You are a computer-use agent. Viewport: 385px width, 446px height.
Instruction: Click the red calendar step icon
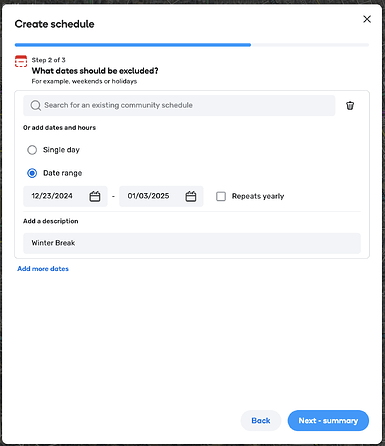tap(21, 61)
